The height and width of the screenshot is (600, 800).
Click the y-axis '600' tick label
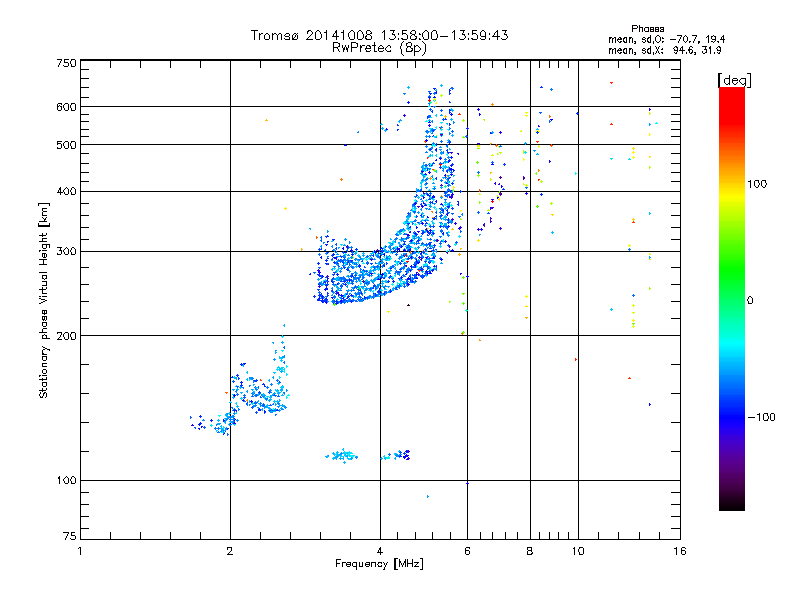click(66, 107)
